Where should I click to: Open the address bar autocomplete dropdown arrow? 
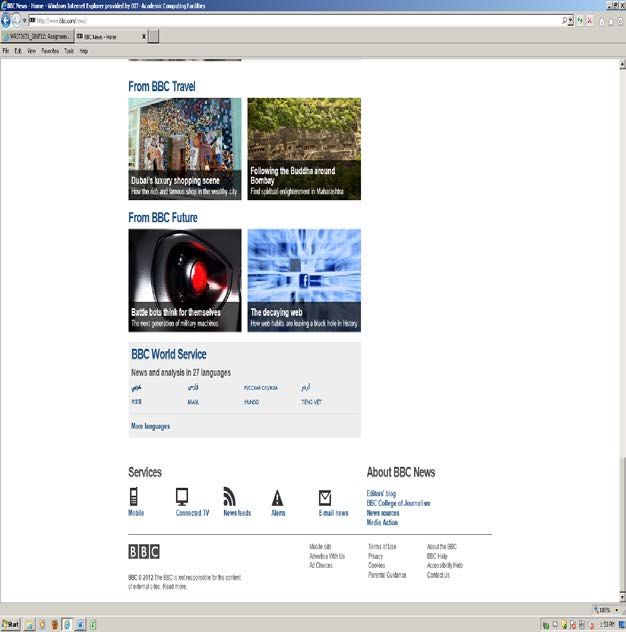tap(571, 21)
